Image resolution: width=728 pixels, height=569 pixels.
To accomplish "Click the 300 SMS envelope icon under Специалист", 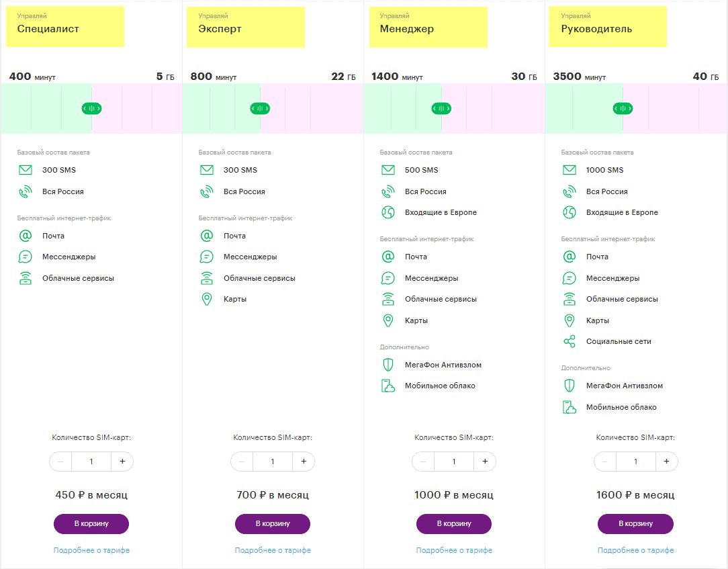I will [x=26, y=170].
